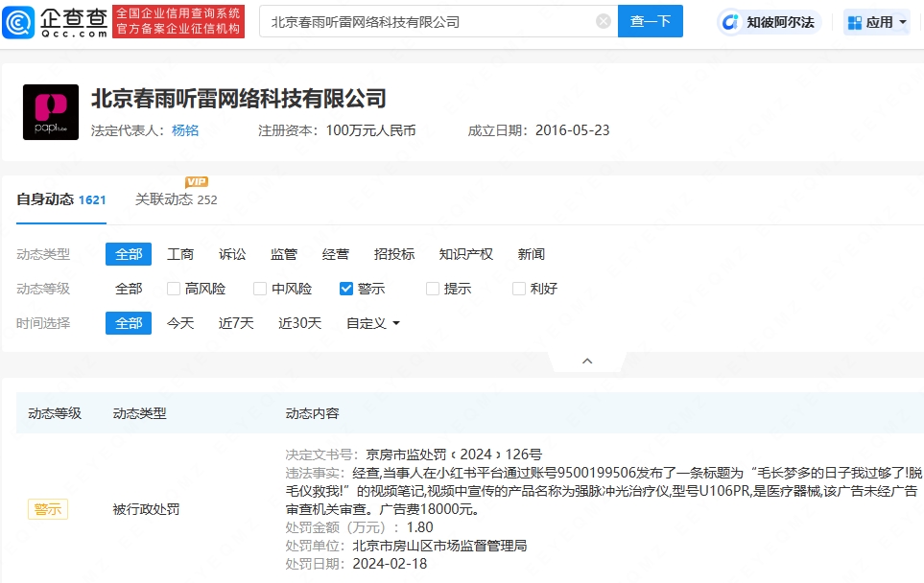
Task: Click the 动态类型 column header
Action: pos(140,413)
